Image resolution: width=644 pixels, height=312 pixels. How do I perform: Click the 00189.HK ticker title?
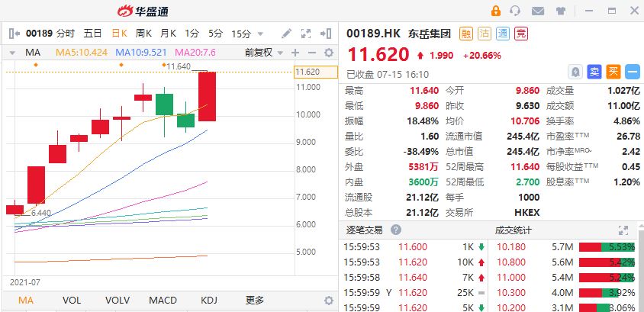(373, 34)
